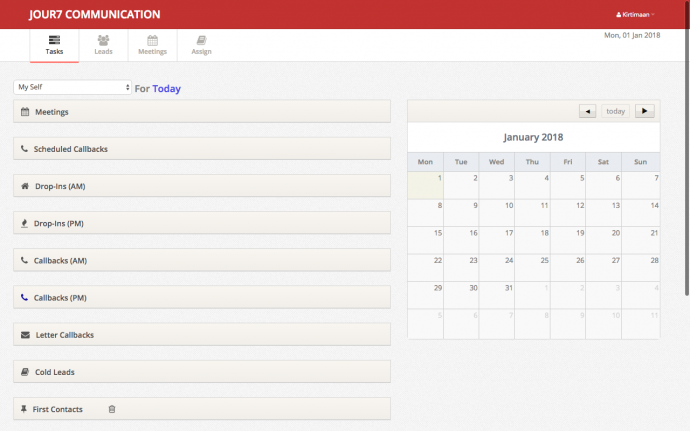Switch to the Meetings tab
Viewport: 690px width, 431px height.
[x=152, y=45]
